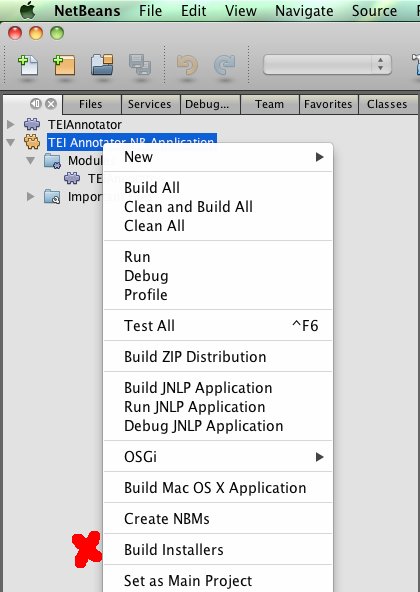Choose Test All in context menu
The width and height of the screenshot is (420, 592).
click(218, 325)
